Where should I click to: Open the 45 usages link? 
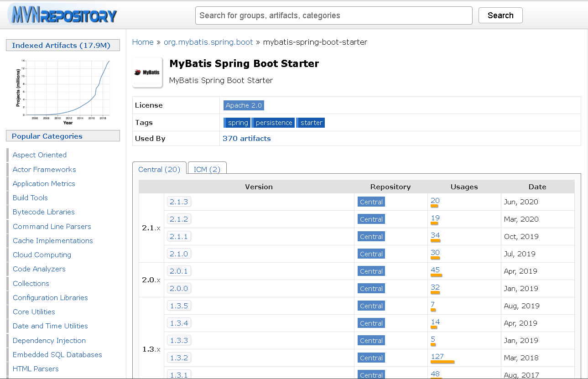pyautogui.click(x=435, y=270)
